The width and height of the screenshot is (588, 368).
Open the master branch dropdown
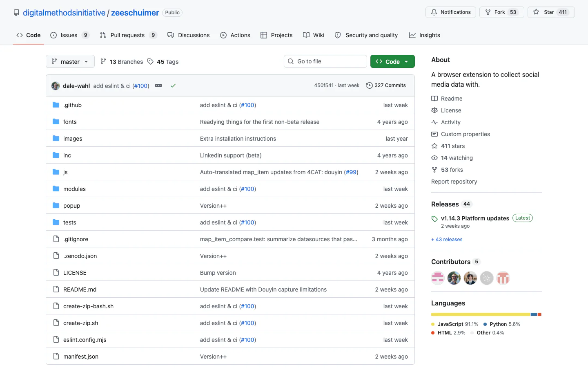(x=70, y=61)
